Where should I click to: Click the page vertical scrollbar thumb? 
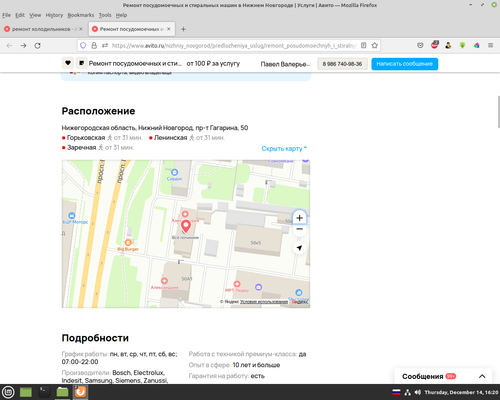pos(498,112)
